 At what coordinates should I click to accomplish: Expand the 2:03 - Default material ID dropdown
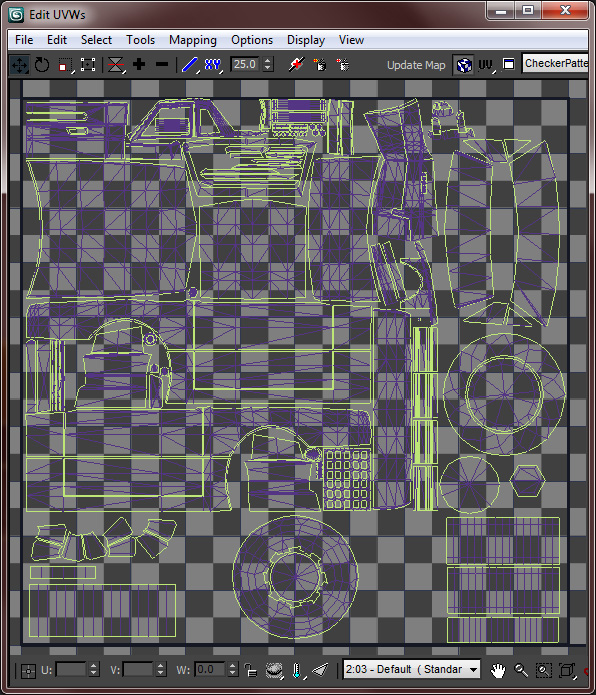pos(412,669)
